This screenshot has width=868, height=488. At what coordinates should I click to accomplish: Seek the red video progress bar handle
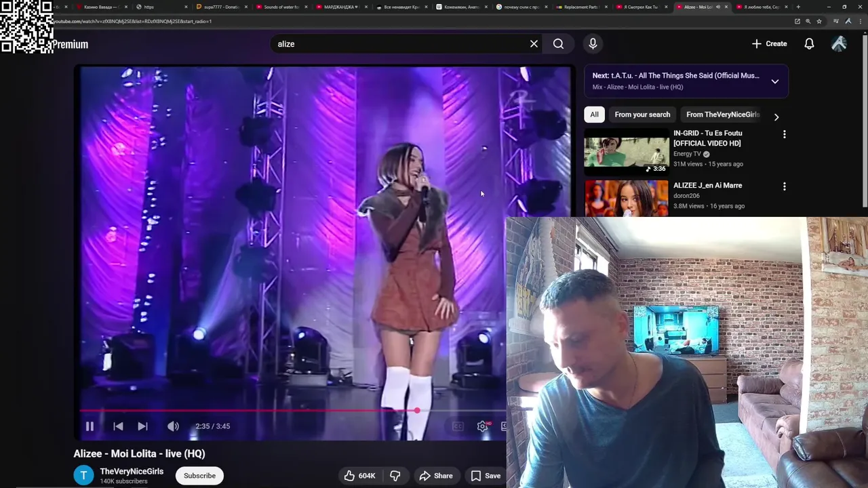click(417, 411)
